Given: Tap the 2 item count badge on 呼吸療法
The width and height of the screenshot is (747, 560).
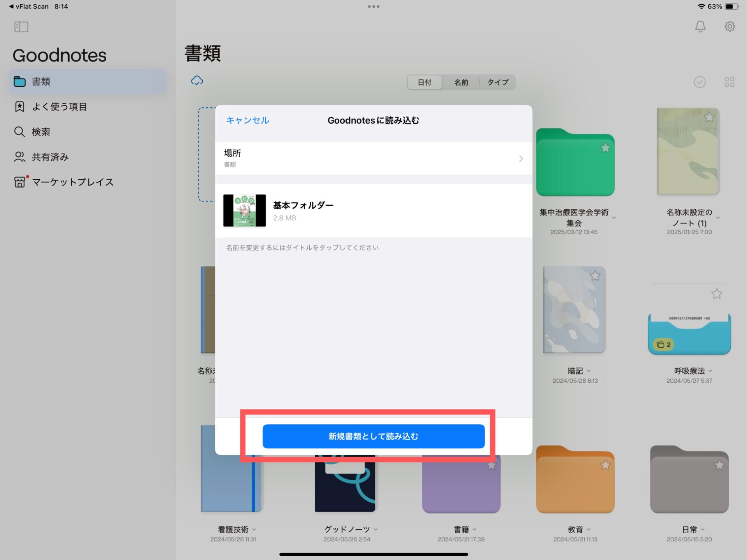Looking at the screenshot, I should click(x=663, y=345).
